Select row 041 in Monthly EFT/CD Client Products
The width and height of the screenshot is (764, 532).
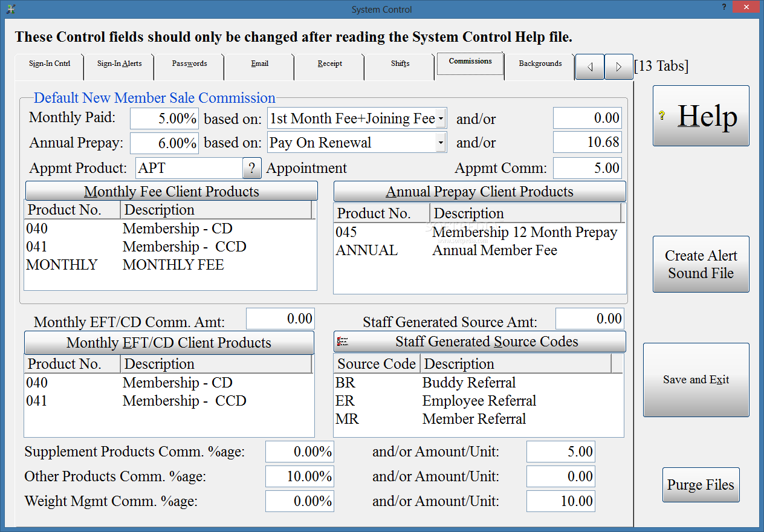169,401
